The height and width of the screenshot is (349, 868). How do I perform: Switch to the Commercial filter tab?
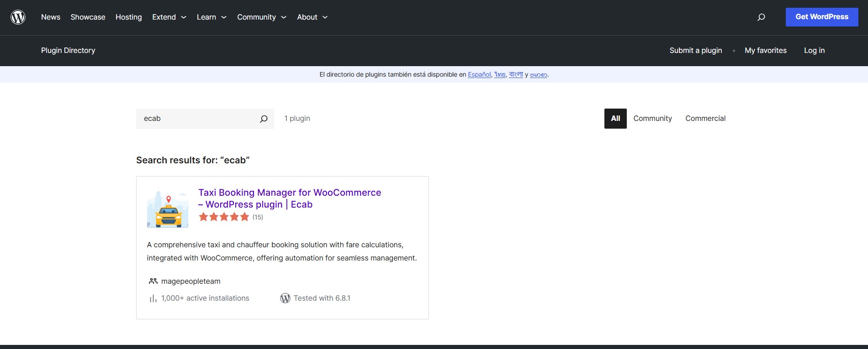tap(705, 119)
